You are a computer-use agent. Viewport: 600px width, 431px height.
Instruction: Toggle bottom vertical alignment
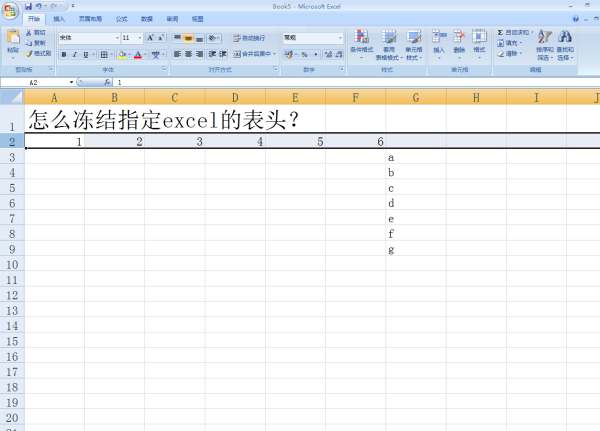(199, 38)
